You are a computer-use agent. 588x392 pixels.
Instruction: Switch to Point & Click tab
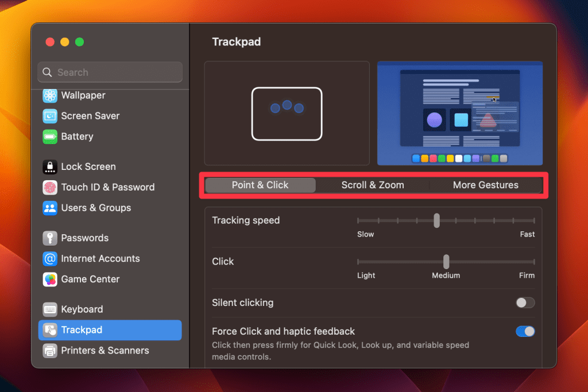260,185
